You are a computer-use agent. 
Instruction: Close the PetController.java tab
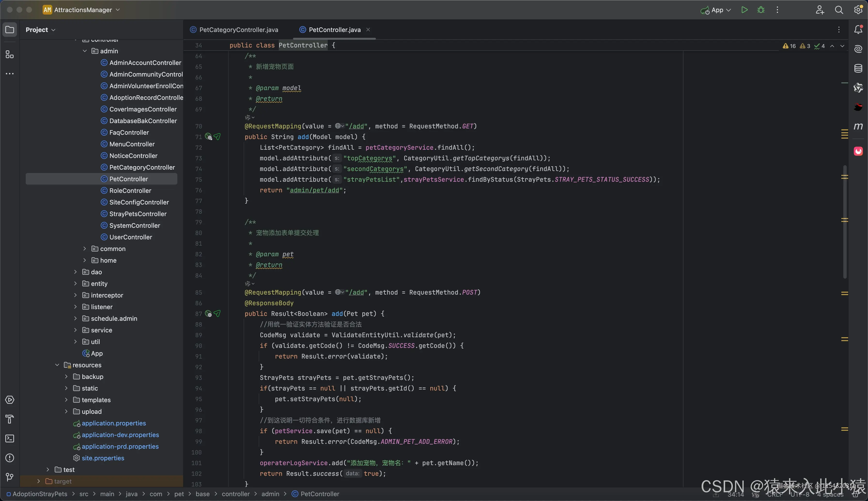coord(368,30)
